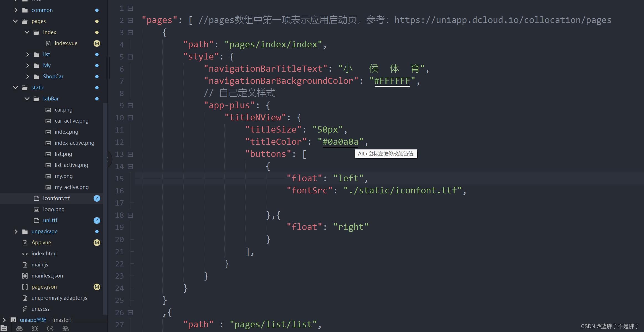Click the M badge on pages.json

(97, 287)
